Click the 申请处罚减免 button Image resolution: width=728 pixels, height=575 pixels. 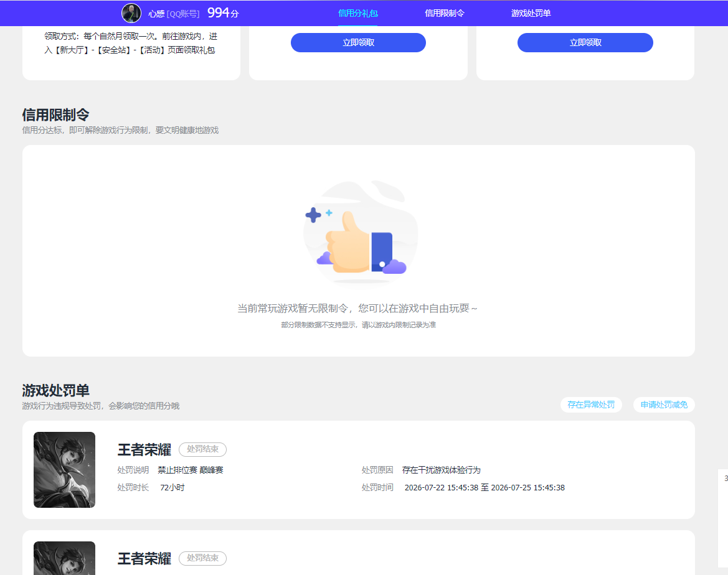(x=664, y=404)
